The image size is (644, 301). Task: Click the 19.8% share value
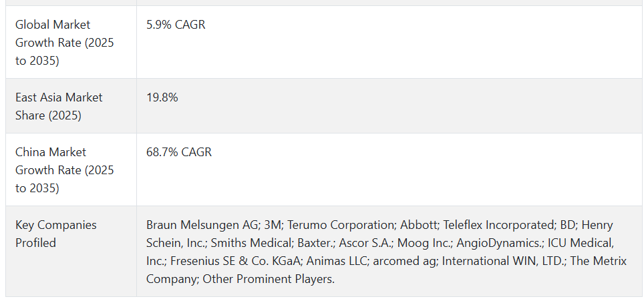tap(162, 97)
